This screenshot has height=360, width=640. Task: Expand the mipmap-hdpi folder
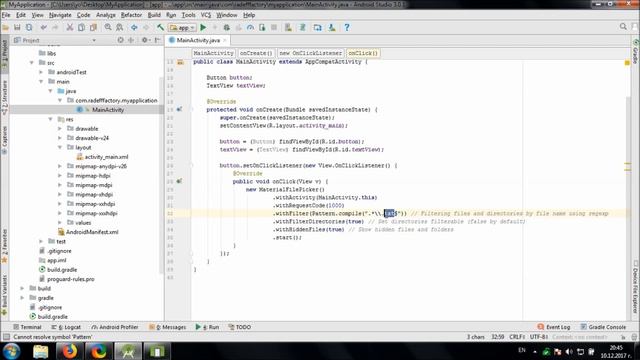[x=60, y=176]
